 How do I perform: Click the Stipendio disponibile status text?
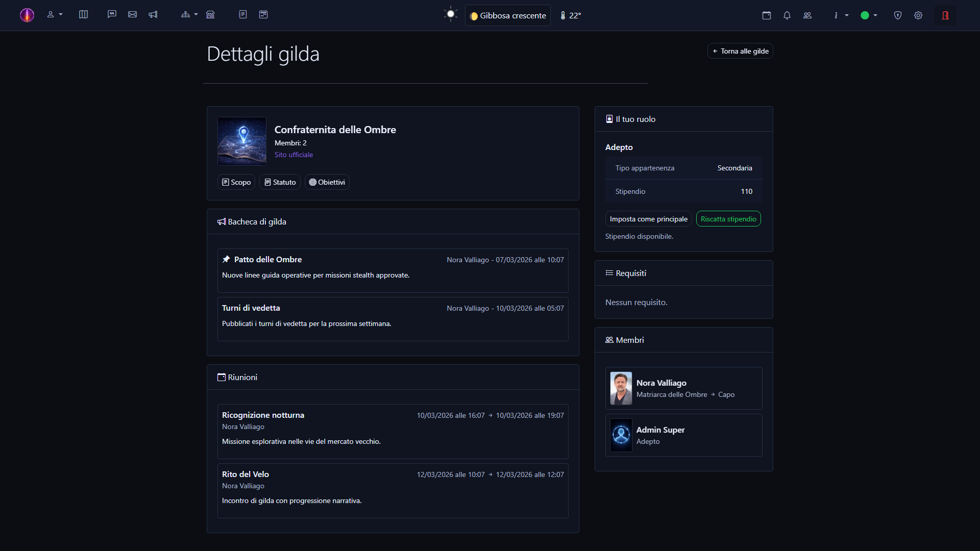click(x=639, y=236)
